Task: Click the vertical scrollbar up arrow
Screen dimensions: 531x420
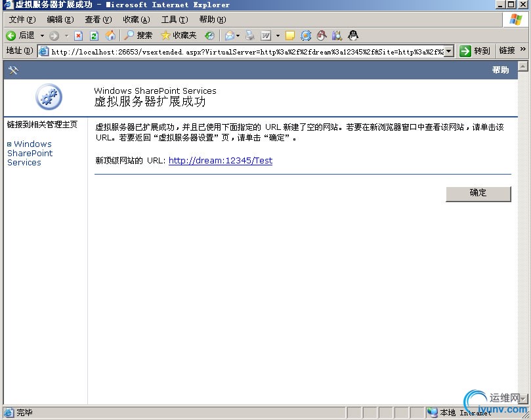Action: coord(523,66)
